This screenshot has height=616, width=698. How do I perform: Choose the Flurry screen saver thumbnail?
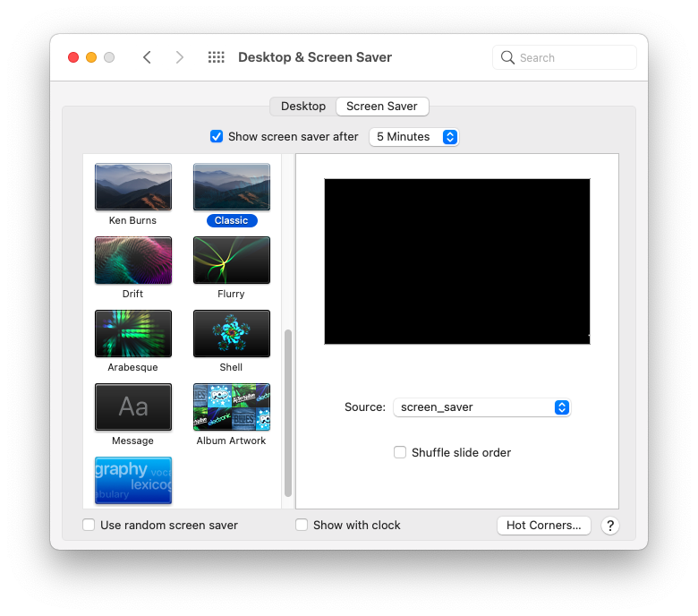tap(232, 261)
